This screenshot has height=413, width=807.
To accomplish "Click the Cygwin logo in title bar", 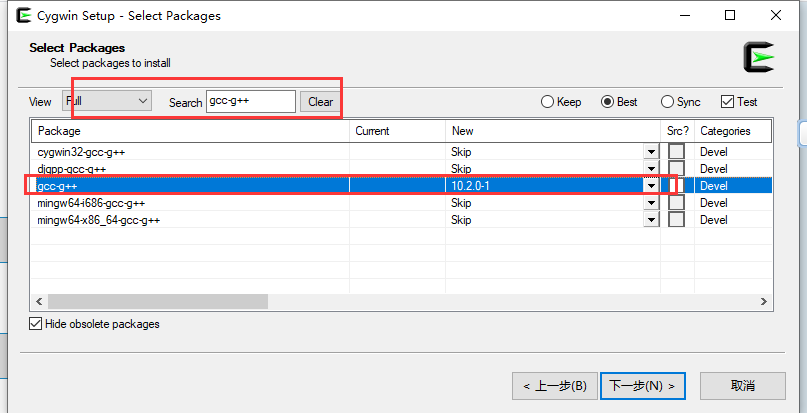I will pos(24,15).
